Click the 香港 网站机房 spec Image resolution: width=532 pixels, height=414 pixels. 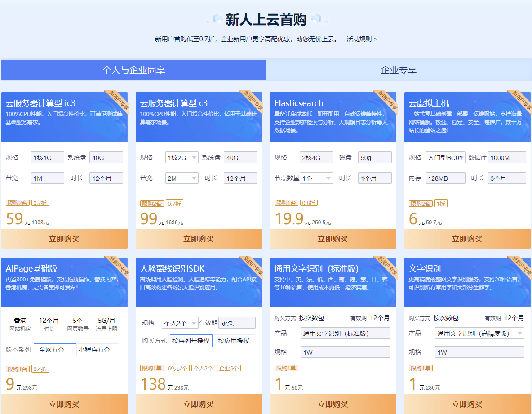pos(20,324)
